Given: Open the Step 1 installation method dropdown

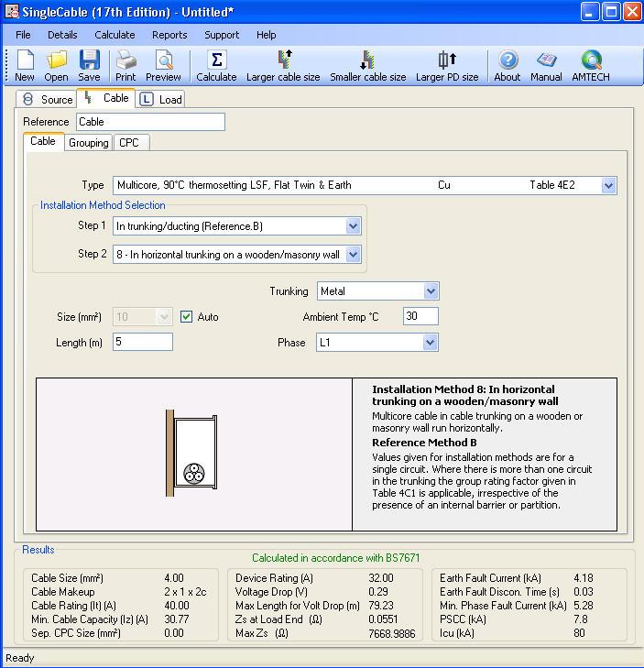Looking at the screenshot, I should (x=354, y=226).
